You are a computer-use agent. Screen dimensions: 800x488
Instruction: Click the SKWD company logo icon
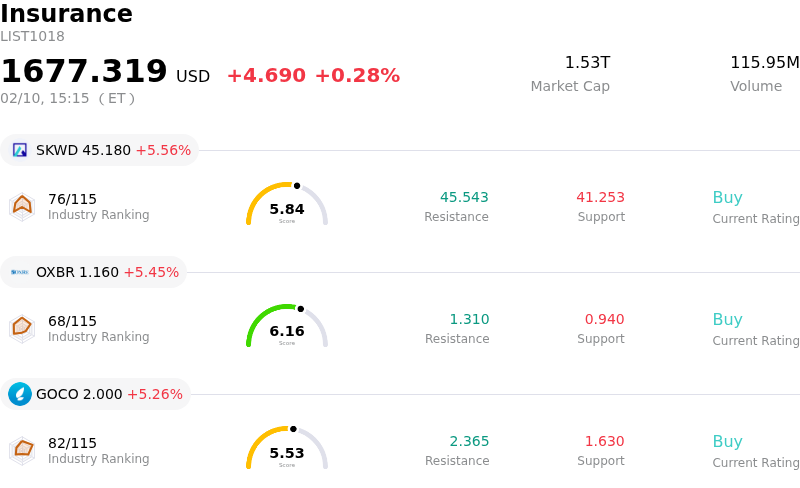point(20,150)
